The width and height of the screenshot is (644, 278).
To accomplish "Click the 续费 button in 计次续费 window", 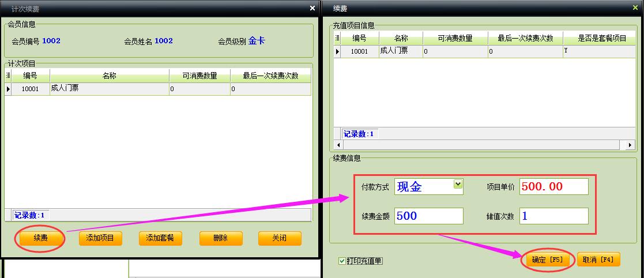I will pyautogui.click(x=40, y=238).
